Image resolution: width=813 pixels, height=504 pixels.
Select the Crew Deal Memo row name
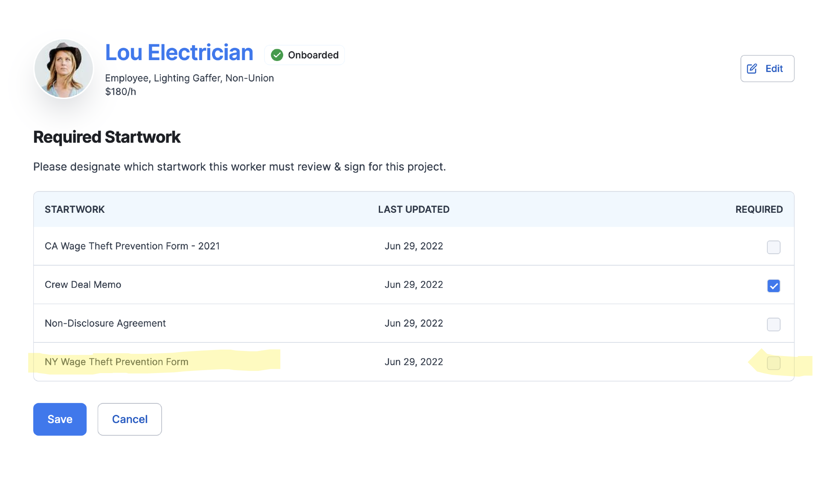[83, 284]
